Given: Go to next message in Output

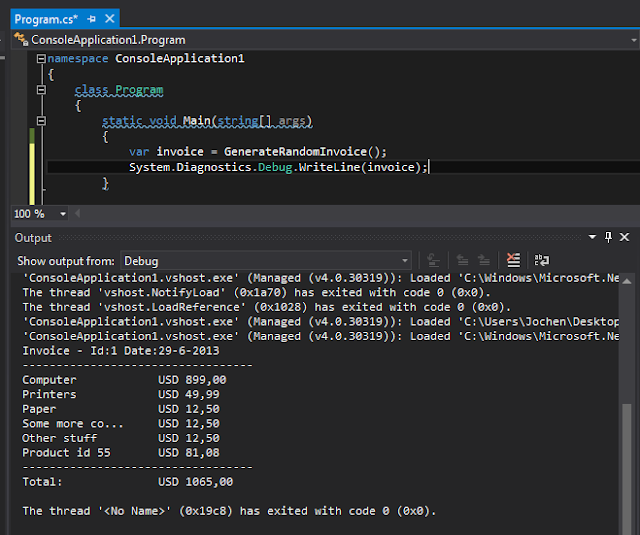Looking at the screenshot, I should 485,260.
